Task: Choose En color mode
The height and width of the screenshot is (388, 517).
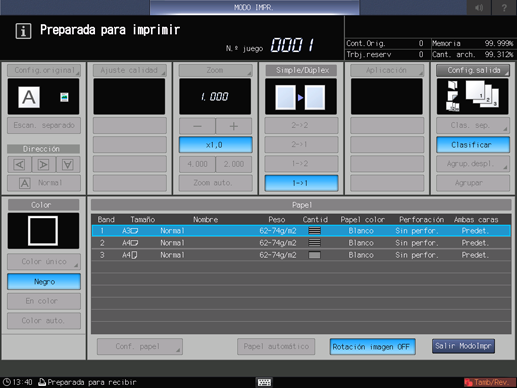Action: 44,301
